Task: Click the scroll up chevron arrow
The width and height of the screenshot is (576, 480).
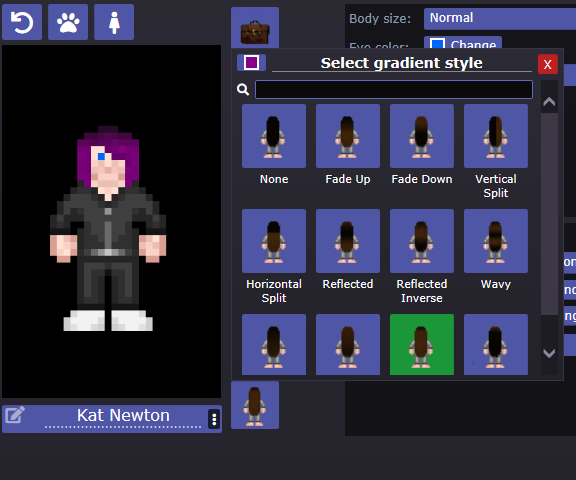Action: coord(549,101)
